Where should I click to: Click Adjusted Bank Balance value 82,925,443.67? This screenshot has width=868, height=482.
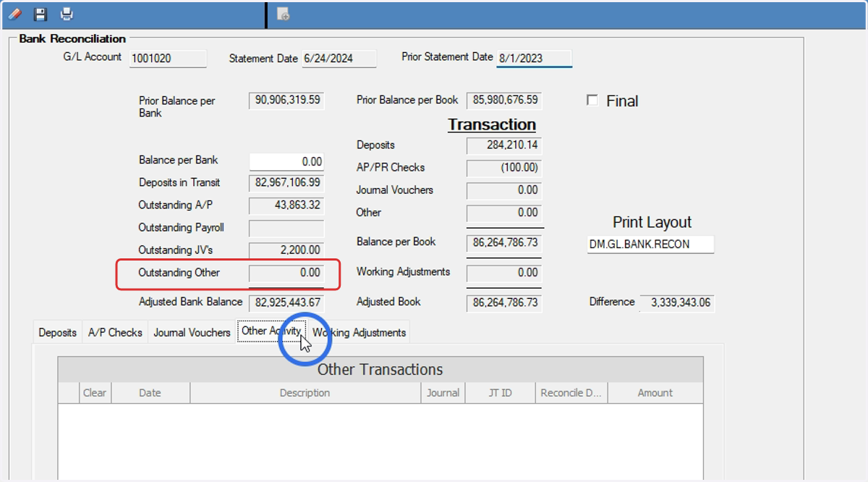(286, 303)
